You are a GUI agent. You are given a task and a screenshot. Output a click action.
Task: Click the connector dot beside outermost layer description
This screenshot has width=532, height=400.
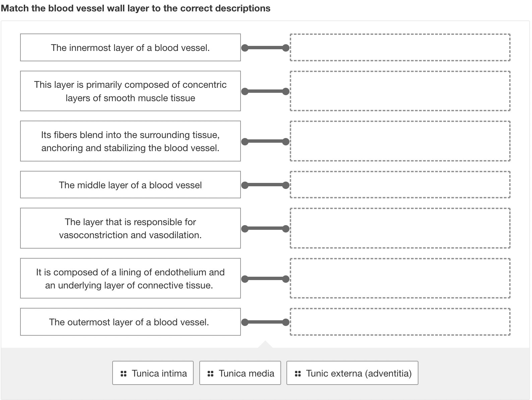pyautogui.click(x=245, y=322)
